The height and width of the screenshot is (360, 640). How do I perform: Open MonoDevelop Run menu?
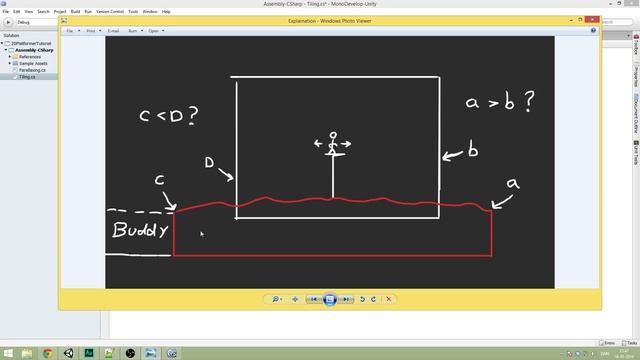click(88, 11)
